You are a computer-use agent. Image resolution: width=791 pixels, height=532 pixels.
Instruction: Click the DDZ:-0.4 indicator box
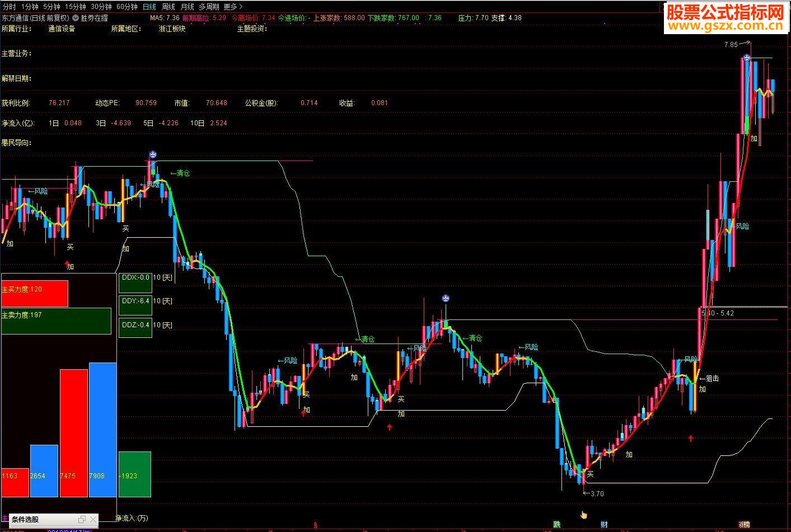click(x=135, y=327)
